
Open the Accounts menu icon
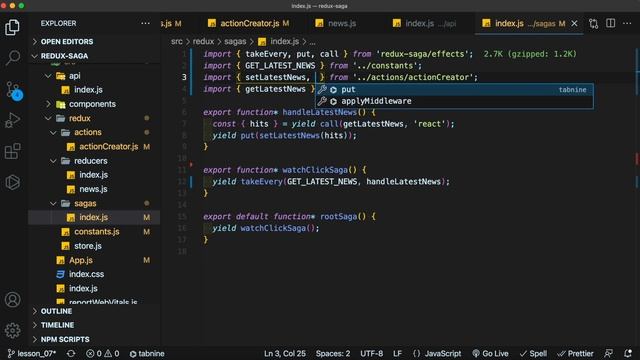pyautogui.click(x=12, y=300)
